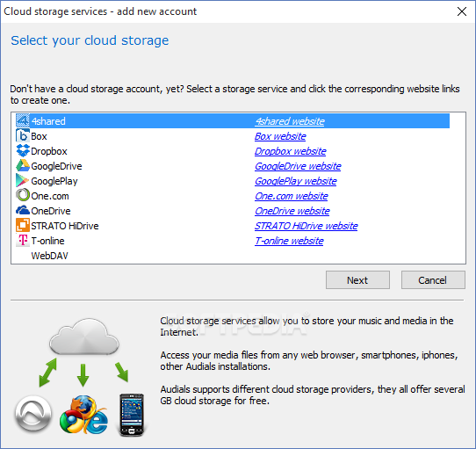Open the 4shared website link

point(290,121)
